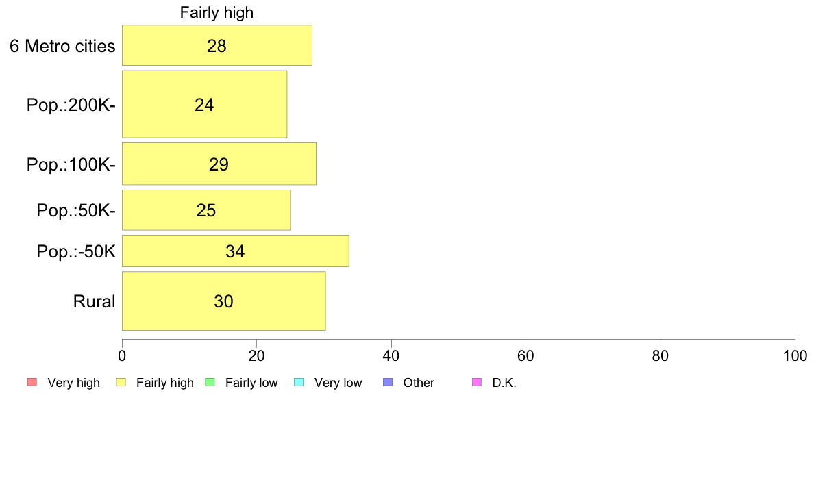
Task: Select the Pop.:50K- bar showing 25
Action: tap(206, 210)
